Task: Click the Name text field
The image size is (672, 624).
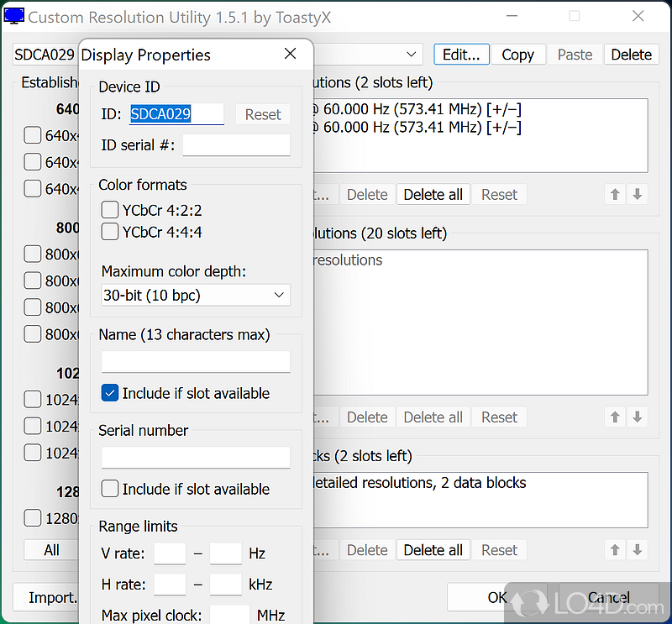Action: [x=196, y=362]
